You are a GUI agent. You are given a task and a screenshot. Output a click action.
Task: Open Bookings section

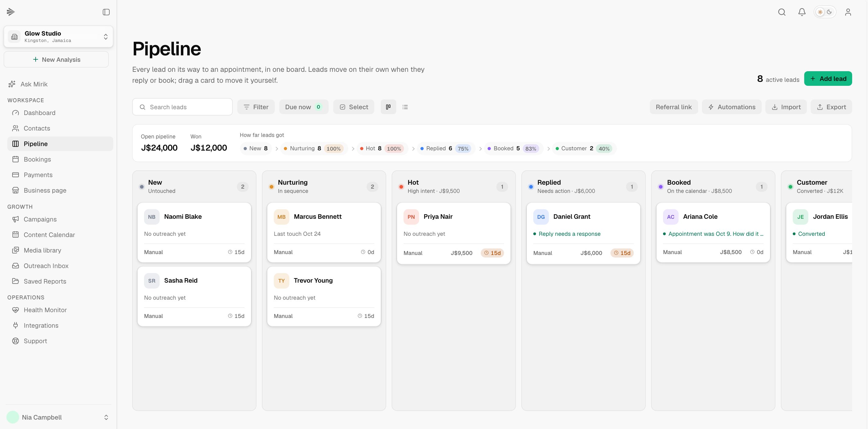click(x=60, y=159)
